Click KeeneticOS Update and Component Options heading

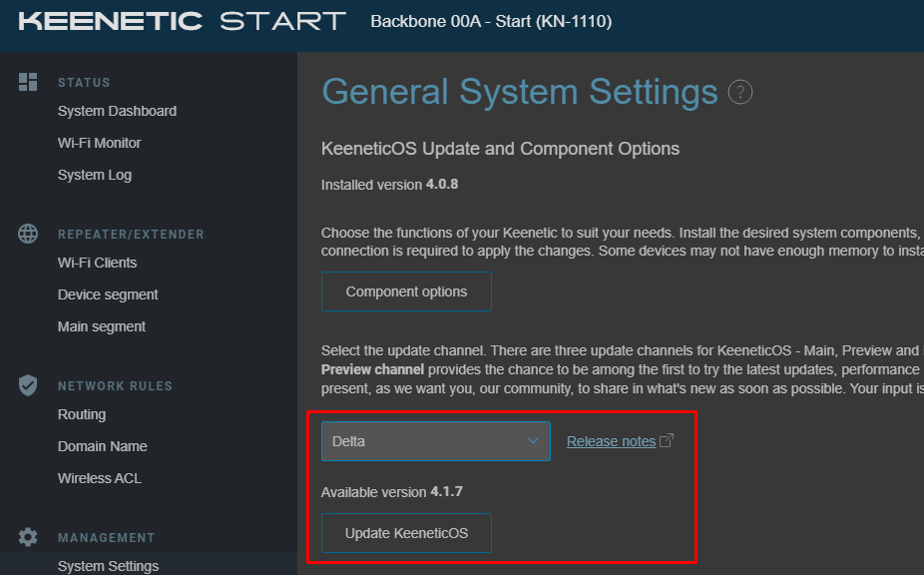click(500, 149)
